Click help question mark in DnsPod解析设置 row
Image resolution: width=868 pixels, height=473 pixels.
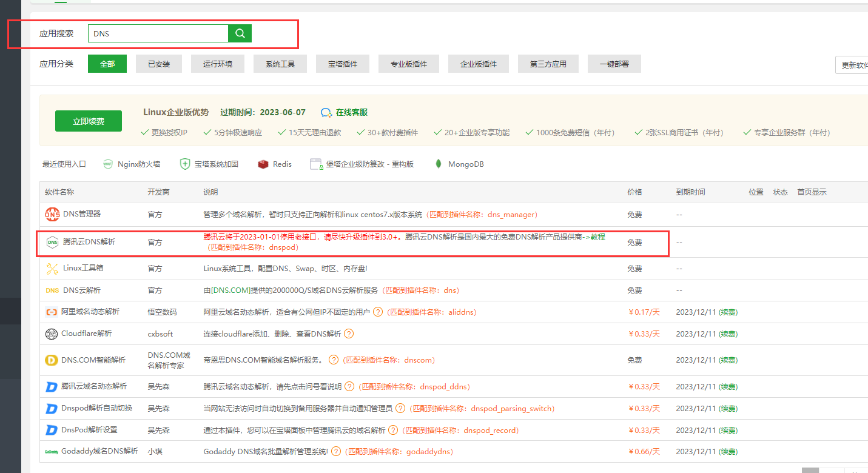tap(393, 430)
